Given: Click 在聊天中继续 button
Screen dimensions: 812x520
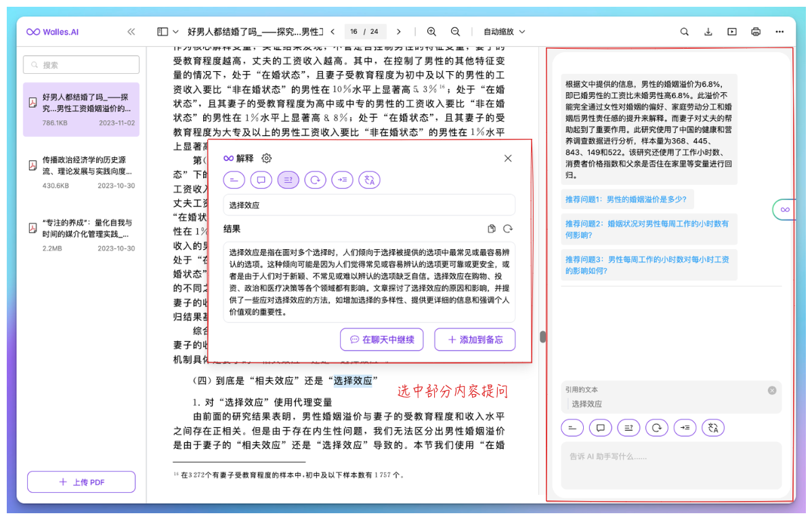Looking at the screenshot, I should coord(382,340).
